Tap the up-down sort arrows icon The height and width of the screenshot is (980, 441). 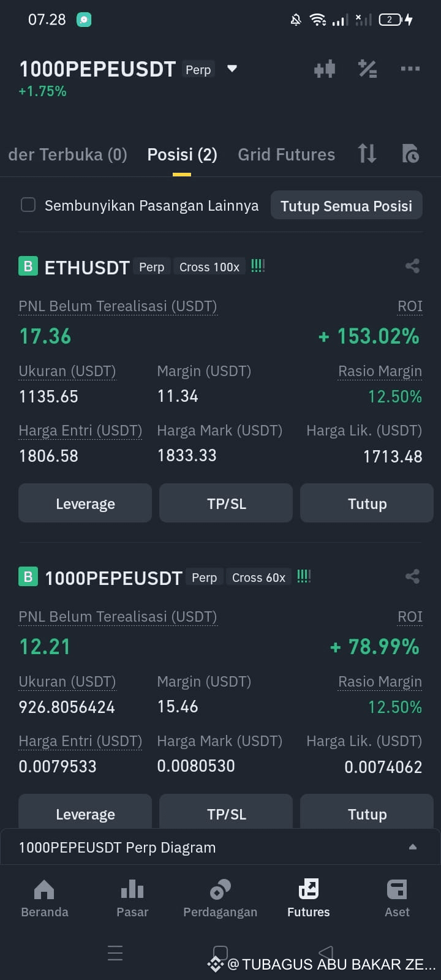[x=367, y=153]
